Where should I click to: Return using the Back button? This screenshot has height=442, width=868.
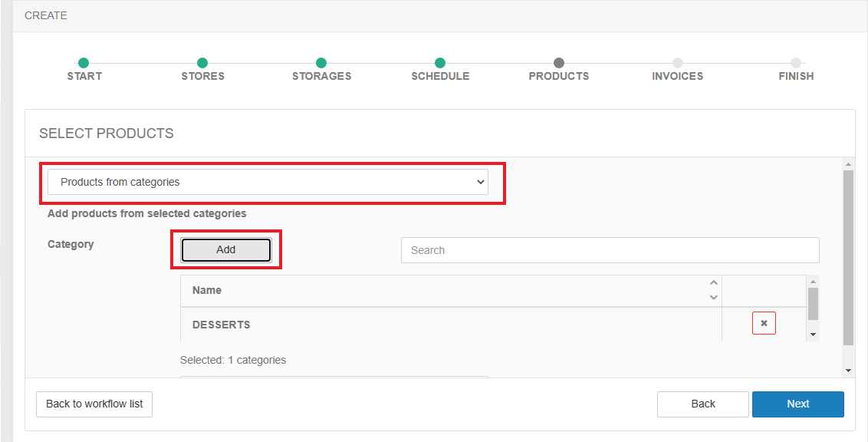click(x=702, y=404)
